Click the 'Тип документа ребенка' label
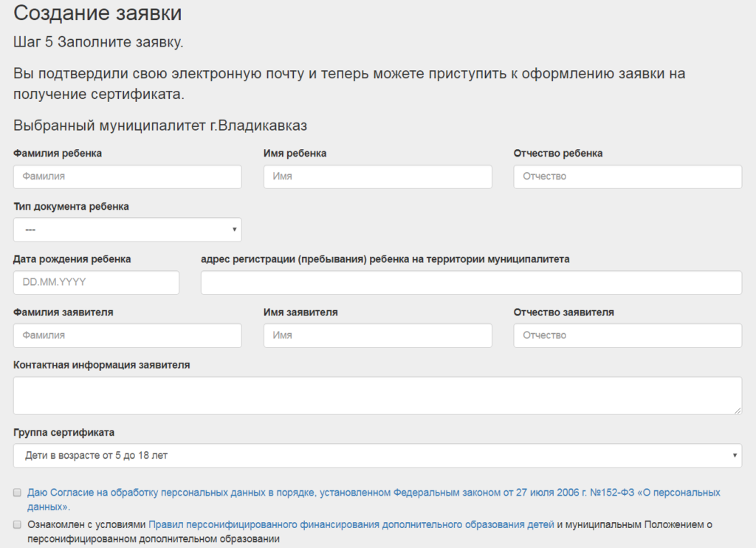The image size is (756, 548). pos(71,207)
